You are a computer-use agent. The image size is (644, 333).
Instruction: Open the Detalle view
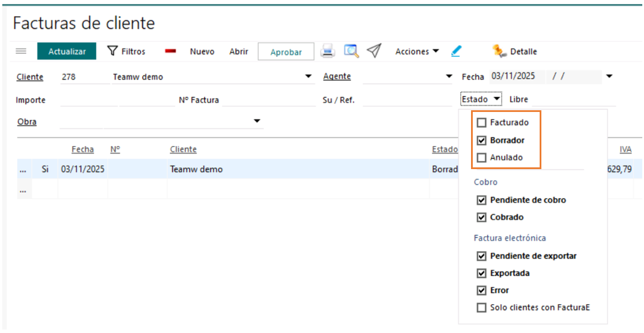pyautogui.click(x=515, y=51)
